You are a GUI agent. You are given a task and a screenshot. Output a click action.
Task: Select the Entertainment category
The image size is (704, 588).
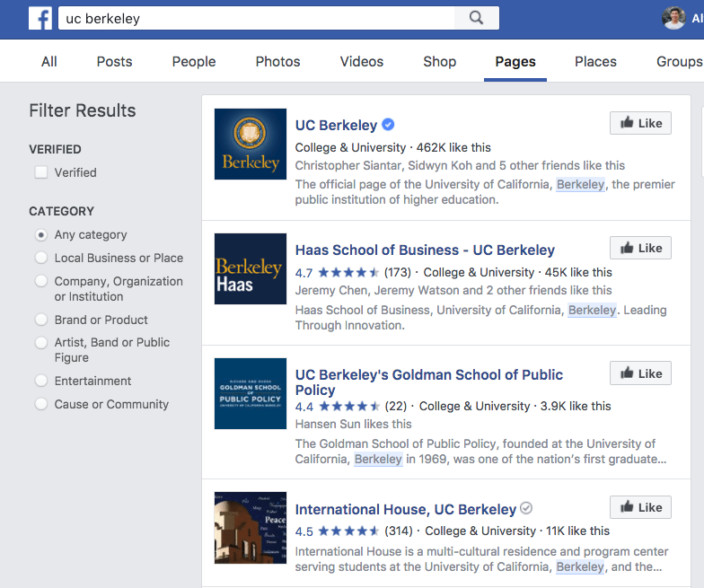[41, 381]
